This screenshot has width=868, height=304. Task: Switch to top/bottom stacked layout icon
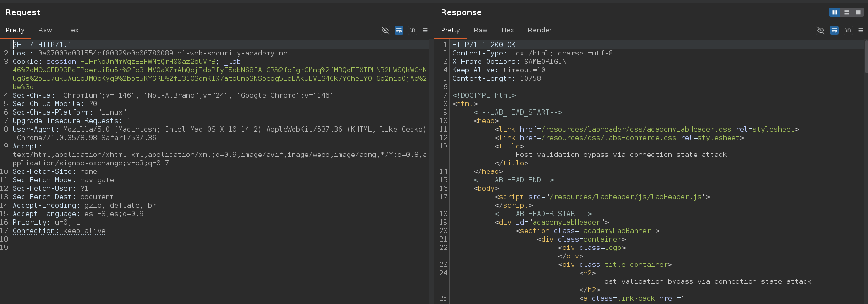846,13
